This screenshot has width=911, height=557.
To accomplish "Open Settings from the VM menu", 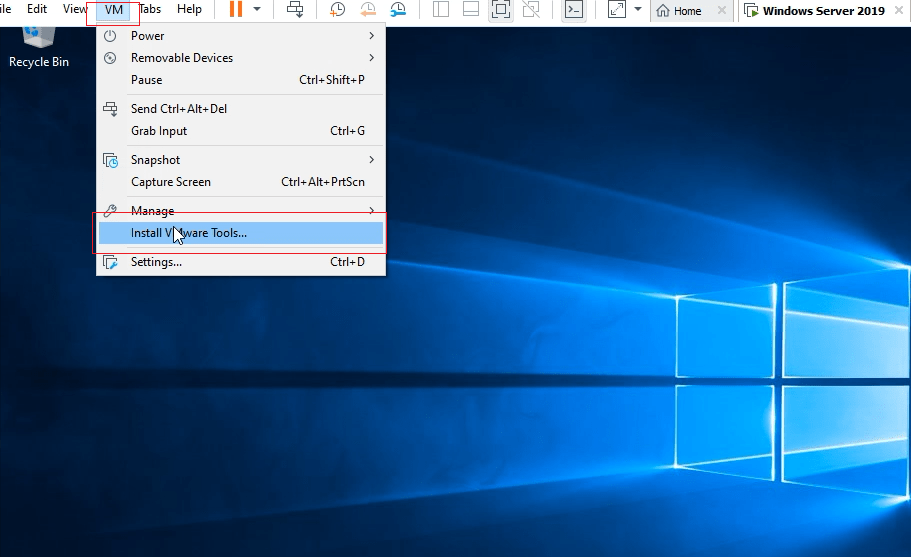I will click(x=241, y=263).
